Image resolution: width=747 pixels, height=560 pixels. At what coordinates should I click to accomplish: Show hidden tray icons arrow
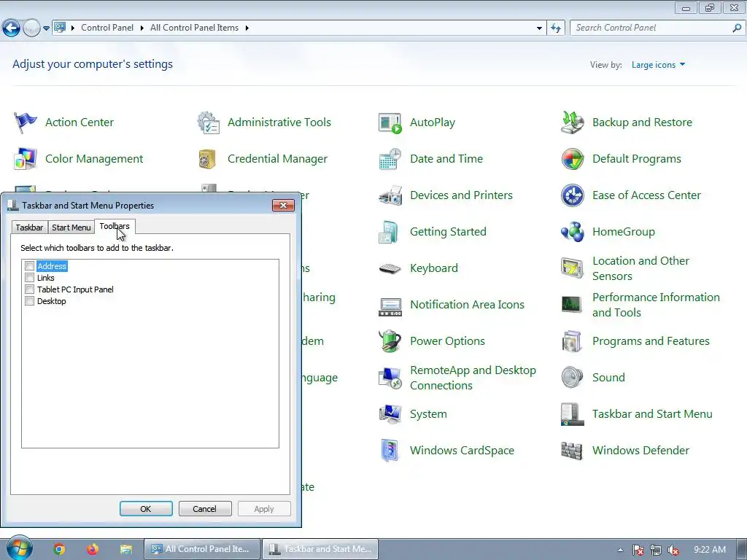point(620,550)
